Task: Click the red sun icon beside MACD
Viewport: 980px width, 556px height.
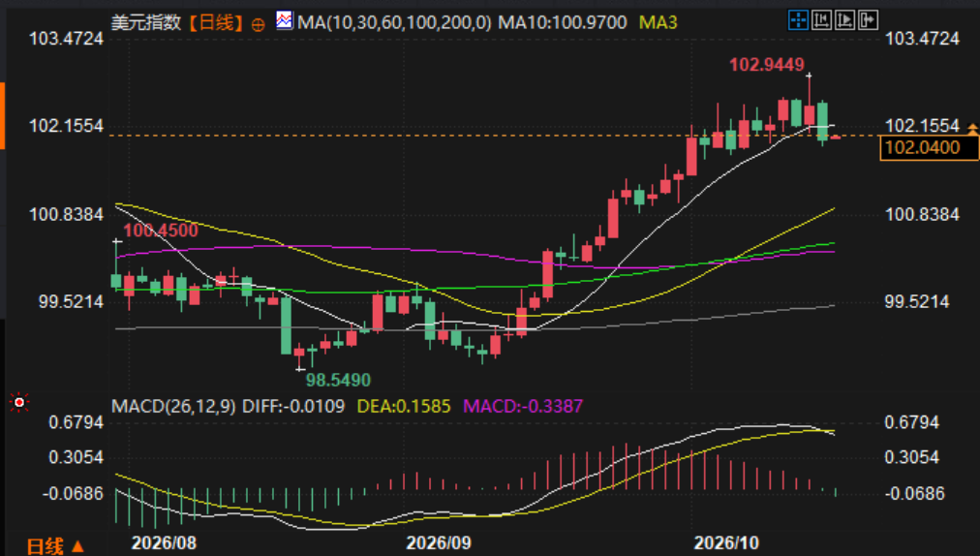Action: click(19, 403)
